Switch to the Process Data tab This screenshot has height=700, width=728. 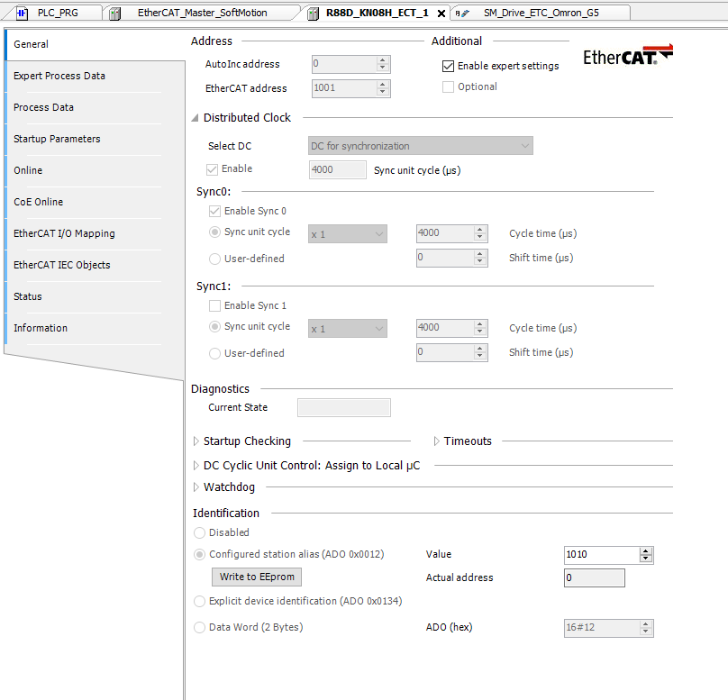click(43, 107)
